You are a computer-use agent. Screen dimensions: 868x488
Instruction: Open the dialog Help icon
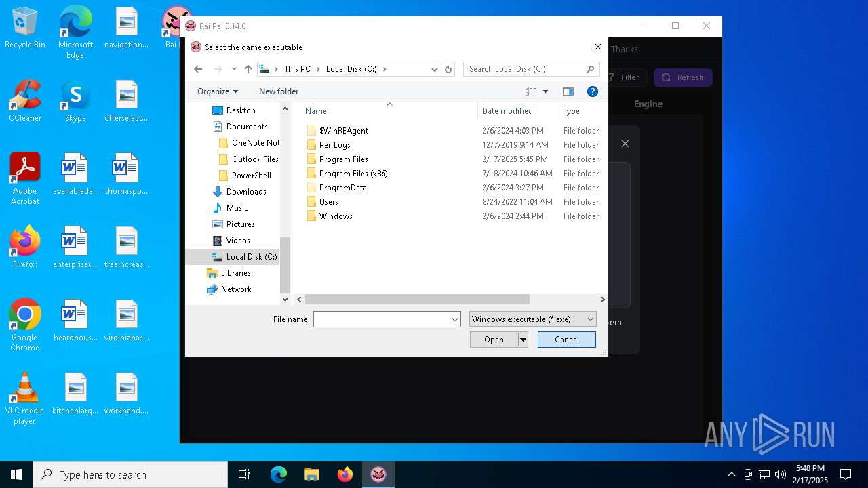(x=592, y=91)
